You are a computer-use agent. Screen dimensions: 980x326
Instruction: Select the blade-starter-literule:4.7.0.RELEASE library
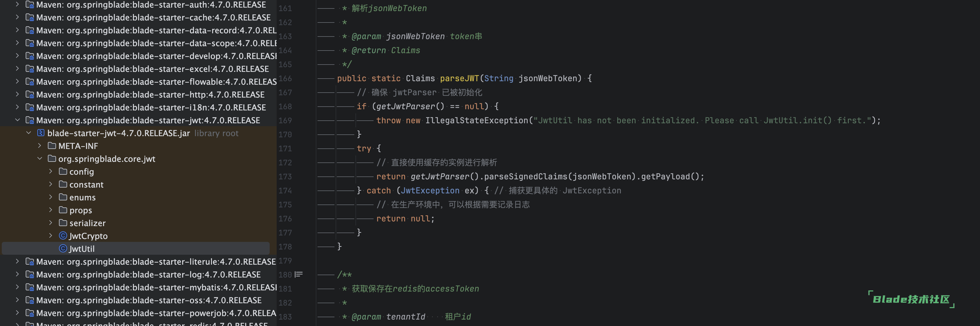[152, 262]
